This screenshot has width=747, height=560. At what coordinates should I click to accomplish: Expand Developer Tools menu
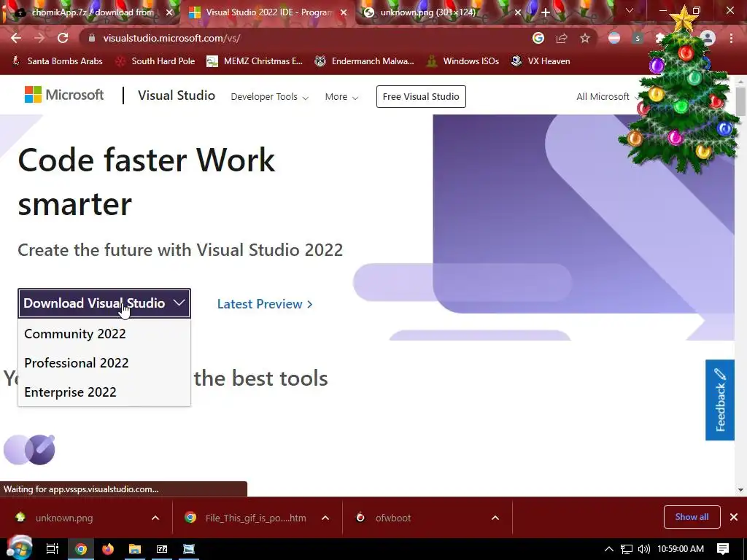[270, 97]
